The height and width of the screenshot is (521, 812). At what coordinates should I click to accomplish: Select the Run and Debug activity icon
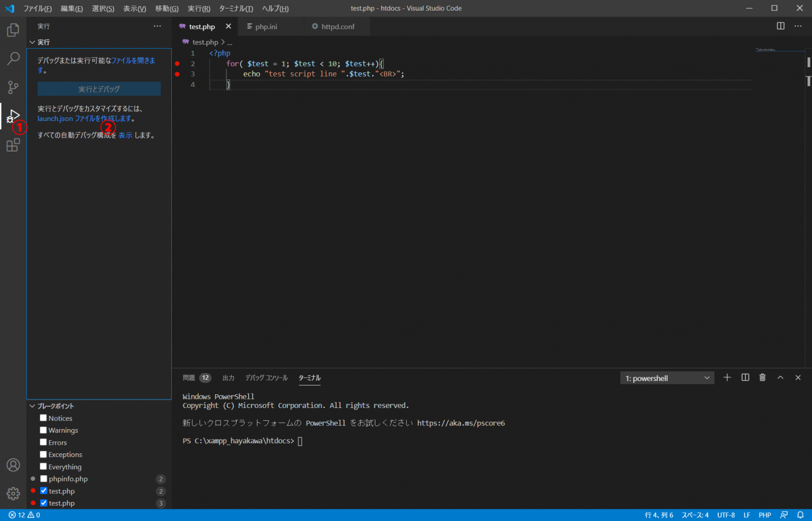[x=14, y=116]
